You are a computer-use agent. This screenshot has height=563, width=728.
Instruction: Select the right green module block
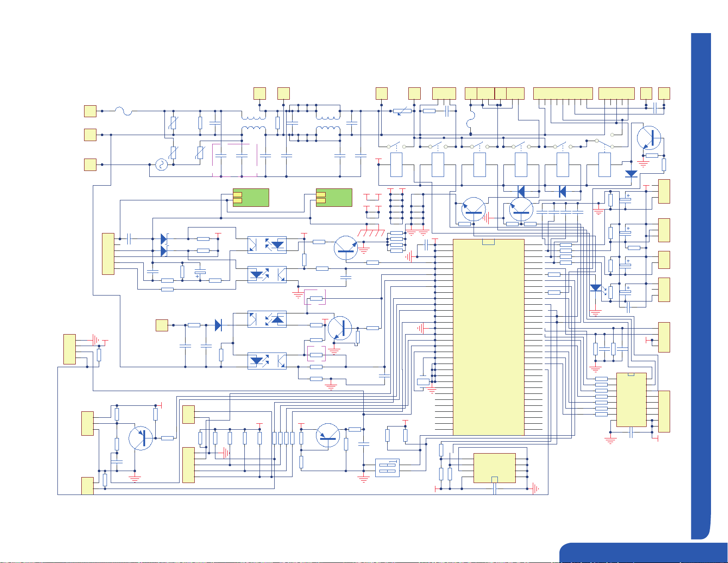point(334,198)
